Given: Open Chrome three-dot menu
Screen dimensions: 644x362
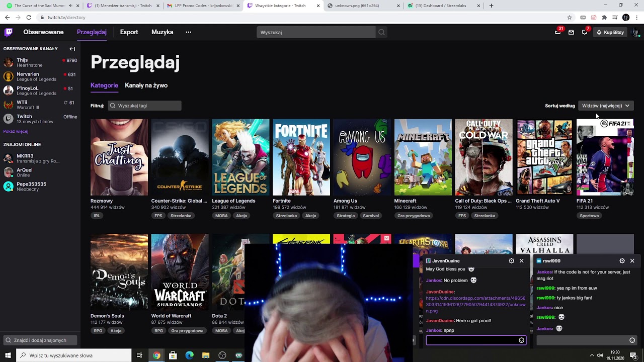Looking at the screenshot, I should [637, 17].
